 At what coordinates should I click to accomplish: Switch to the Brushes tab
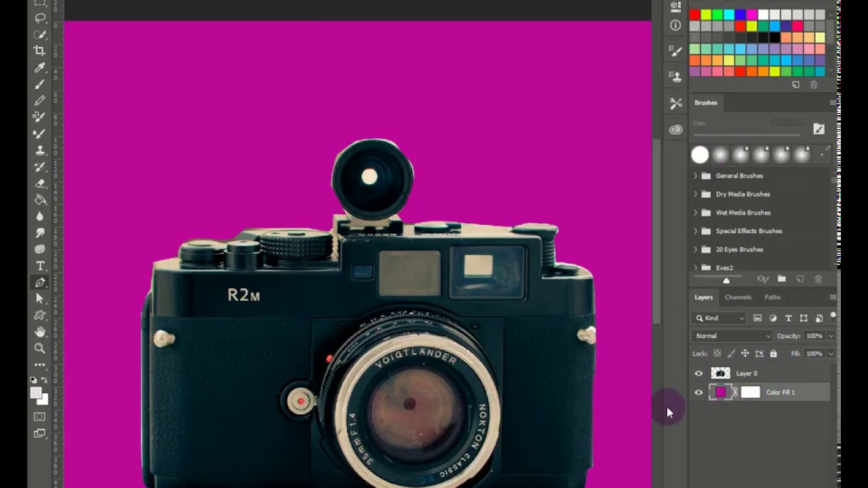coord(705,103)
